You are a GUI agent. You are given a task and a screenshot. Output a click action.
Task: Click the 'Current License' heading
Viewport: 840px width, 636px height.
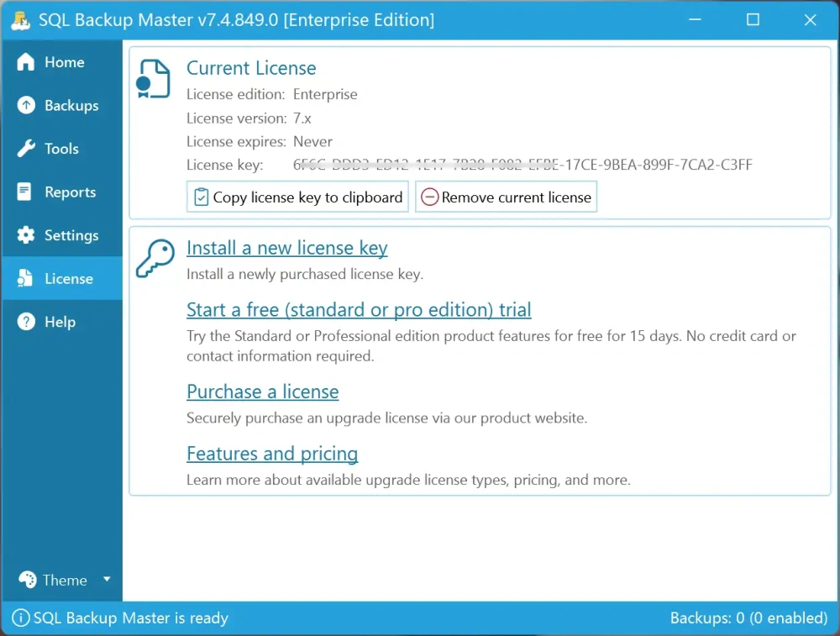[x=251, y=68]
